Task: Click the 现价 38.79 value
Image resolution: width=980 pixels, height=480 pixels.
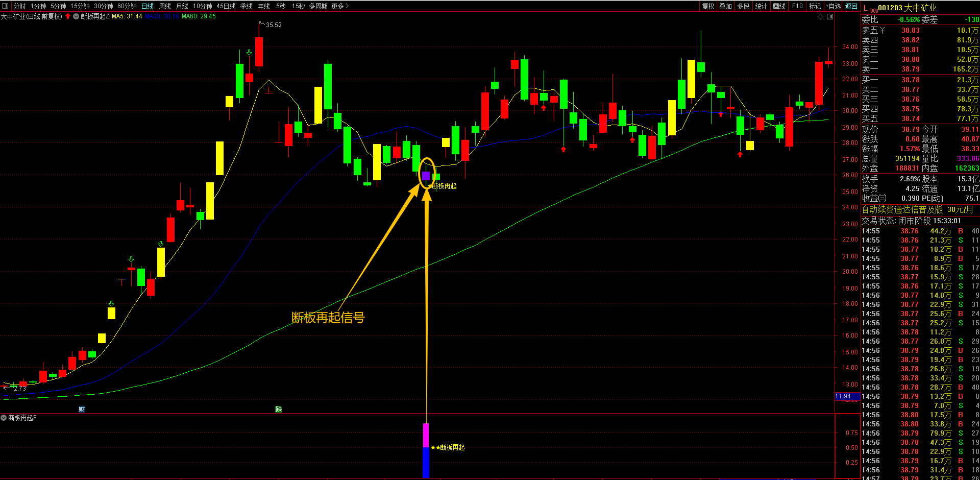Action: pos(911,129)
